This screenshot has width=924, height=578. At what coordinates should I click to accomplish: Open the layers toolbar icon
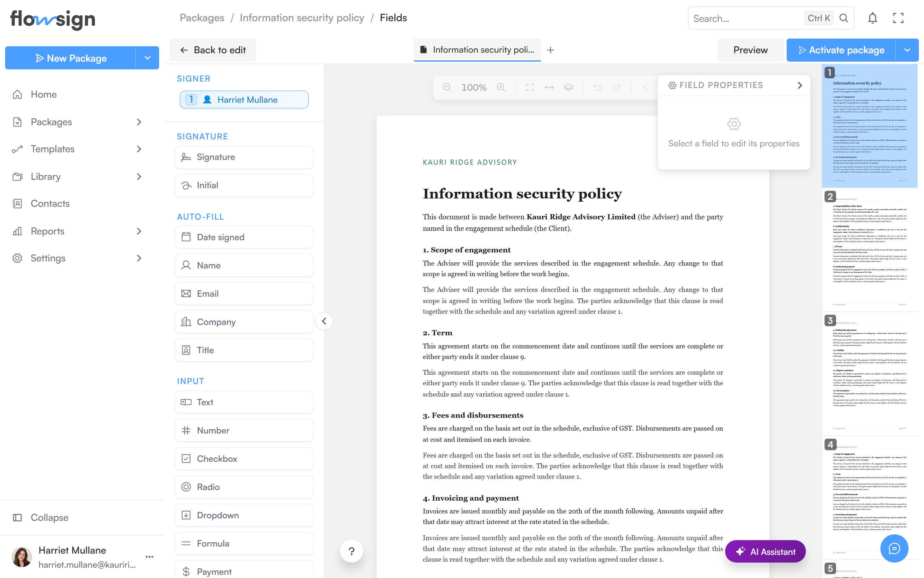tap(569, 88)
